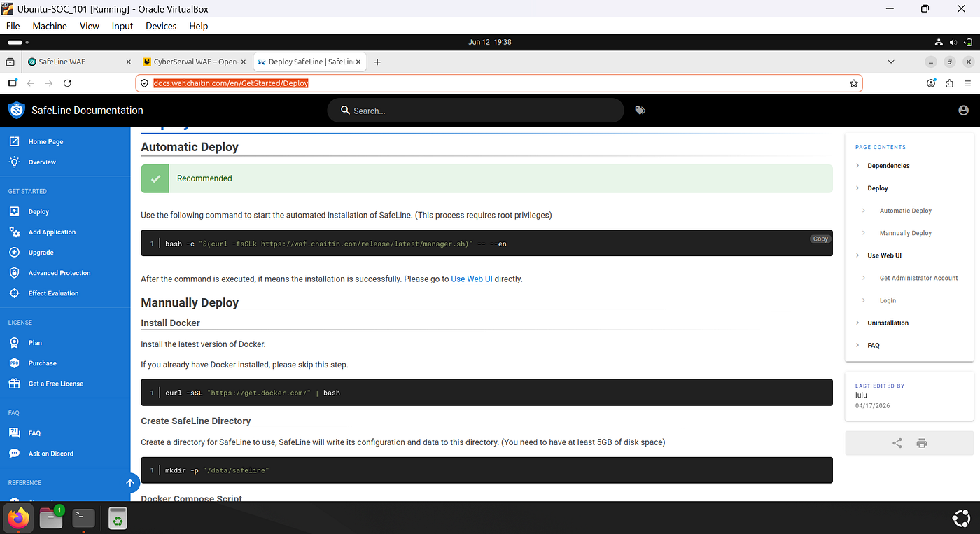Expand Login in Page Contents
The height and width of the screenshot is (534, 980).
(864, 300)
